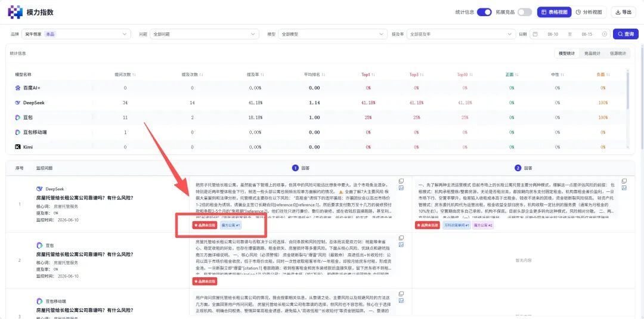
Task: Click image icon beside 豆包移动端 answer
Action: click(x=401, y=301)
